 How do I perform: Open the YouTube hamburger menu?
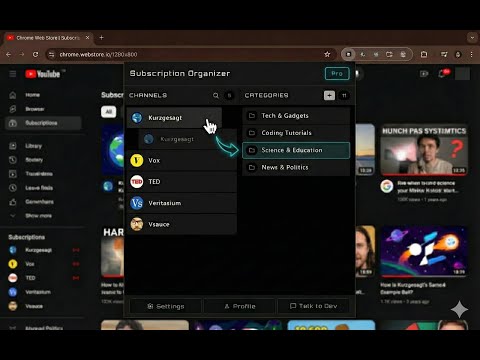point(13,74)
